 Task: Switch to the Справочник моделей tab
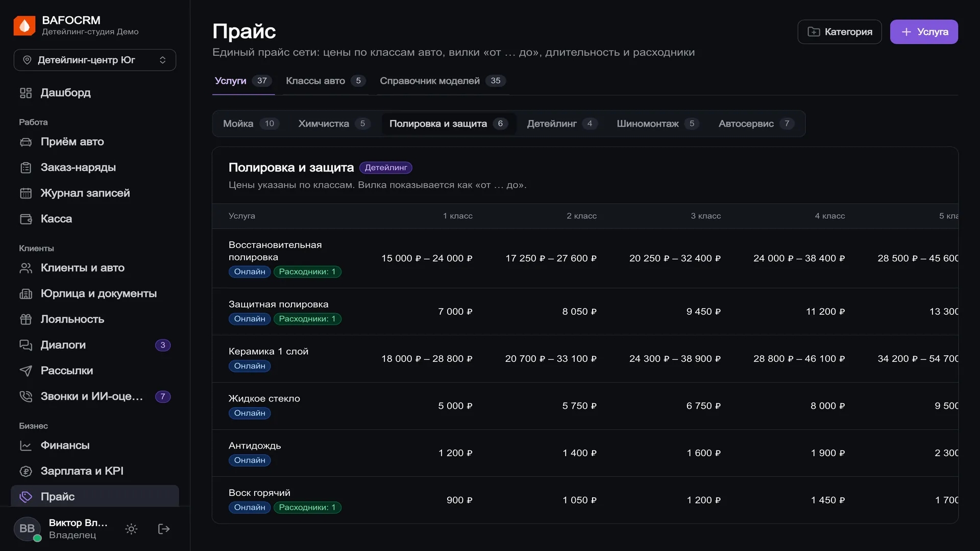tap(443, 81)
